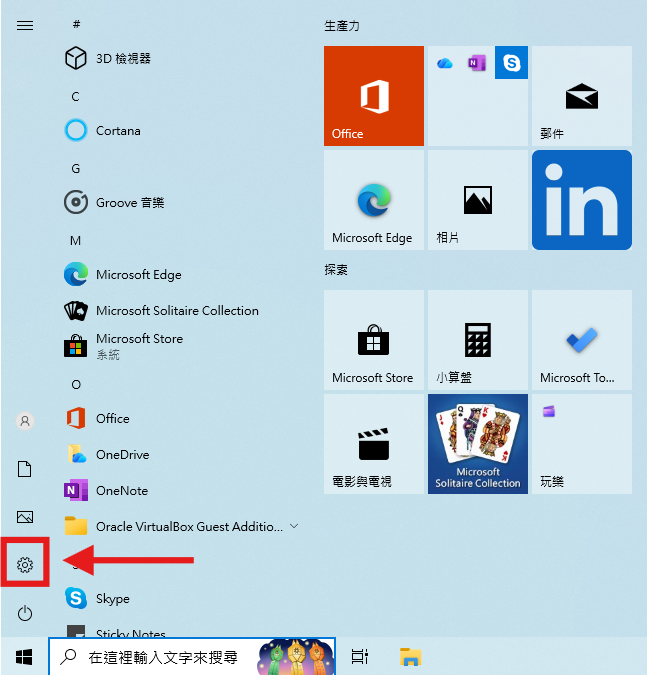Click the C letter header
Viewport: 647px width, 675px height.
75,97
